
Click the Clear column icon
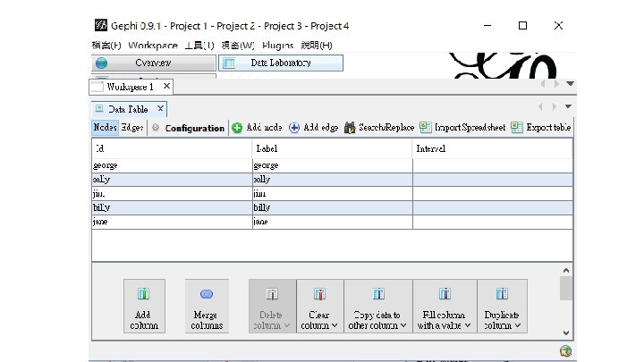pyautogui.click(x=319, y=294)
